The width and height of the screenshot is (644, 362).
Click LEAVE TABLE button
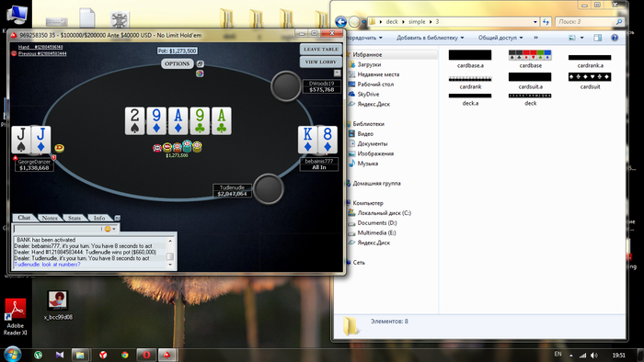[321, 50]
